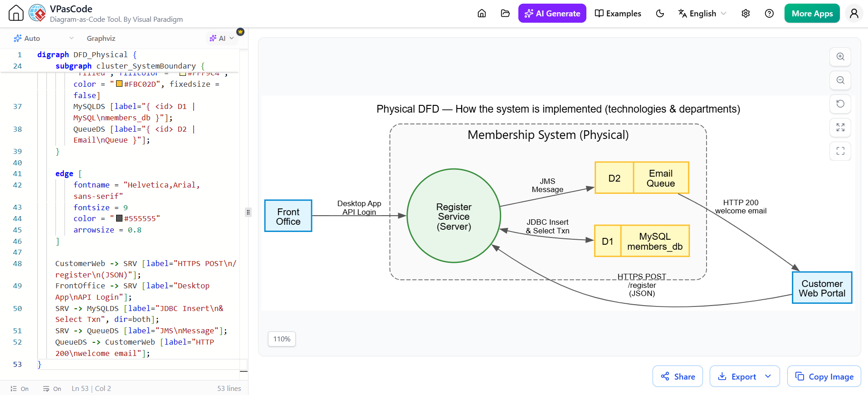The width and height of the screenshot is (868, 395).
Task: Click the sticky line 'subgraph cluster_SystemBoundary'
Action: click(130, 66)
